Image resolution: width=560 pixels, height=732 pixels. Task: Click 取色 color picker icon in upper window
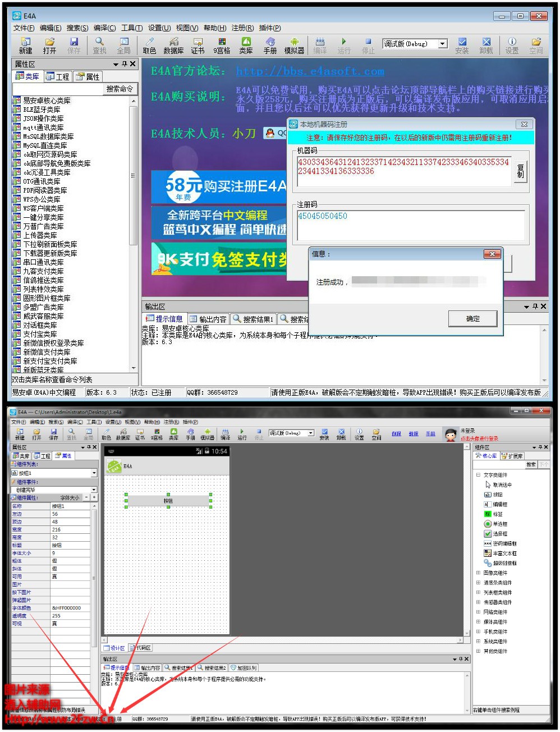(x=149, y=45)
